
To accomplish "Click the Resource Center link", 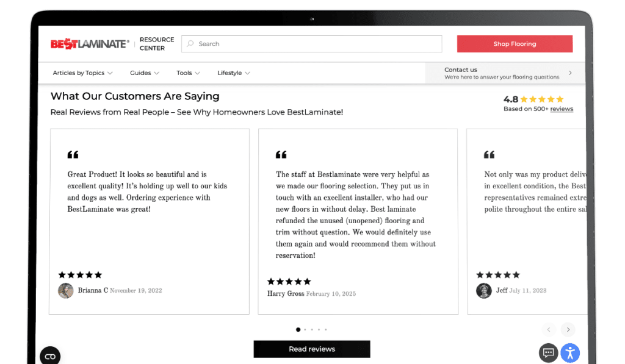I will pos(157,44).
